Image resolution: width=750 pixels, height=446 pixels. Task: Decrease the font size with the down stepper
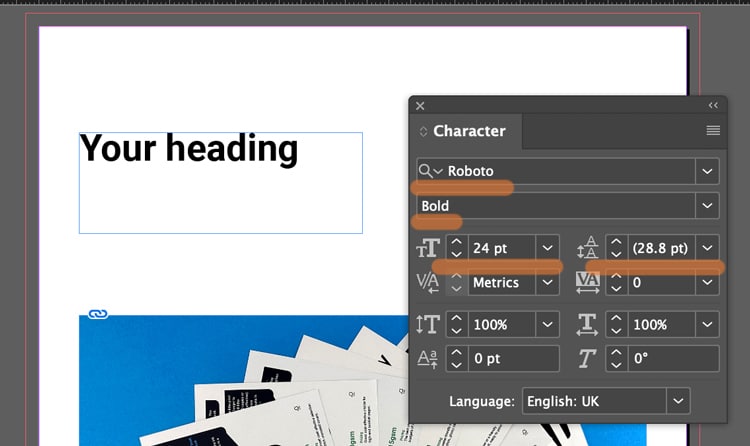pyautogui.click(x=456, y=254)
